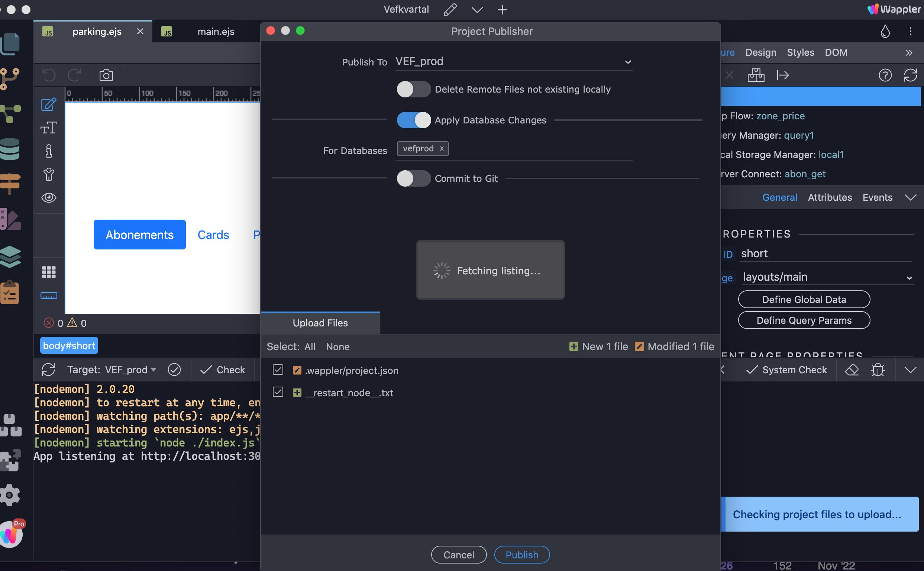
Task: Click the redo arrow in editor toolbar
Action: pyautogui.click(x=74, y=75)
